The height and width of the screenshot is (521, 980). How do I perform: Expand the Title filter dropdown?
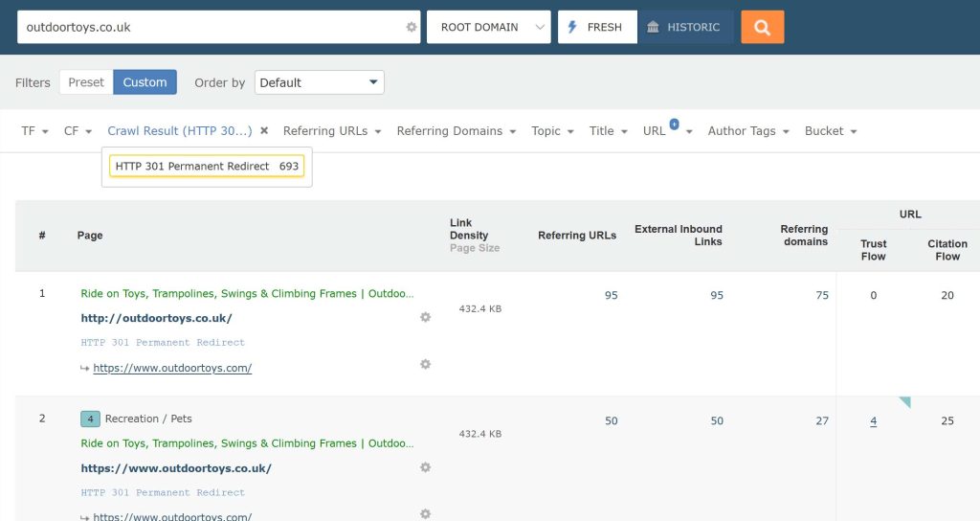608,130
